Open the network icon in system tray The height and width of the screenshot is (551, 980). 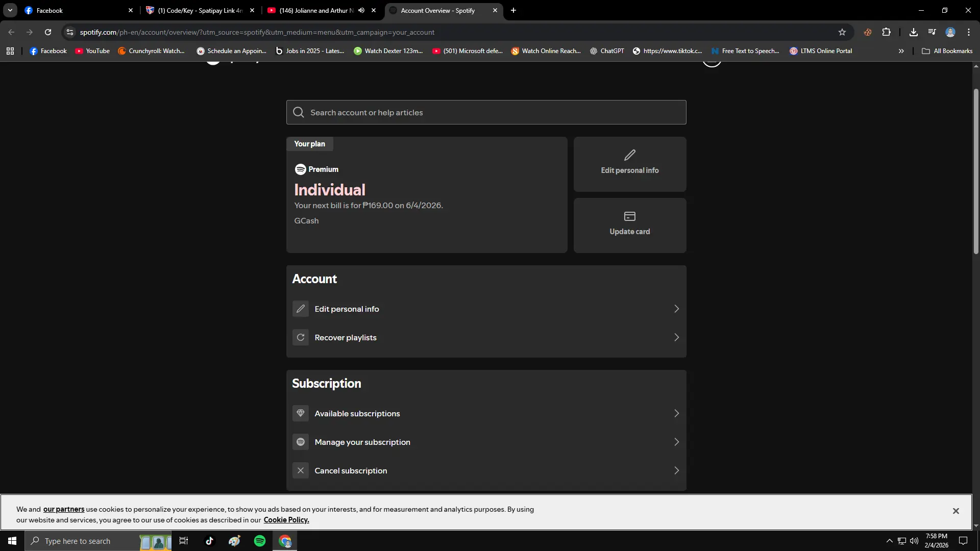902,541
